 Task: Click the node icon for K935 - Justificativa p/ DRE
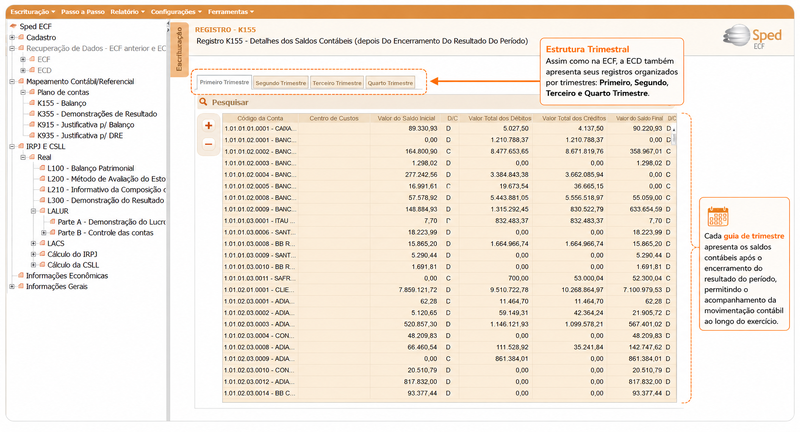point(32,135)
